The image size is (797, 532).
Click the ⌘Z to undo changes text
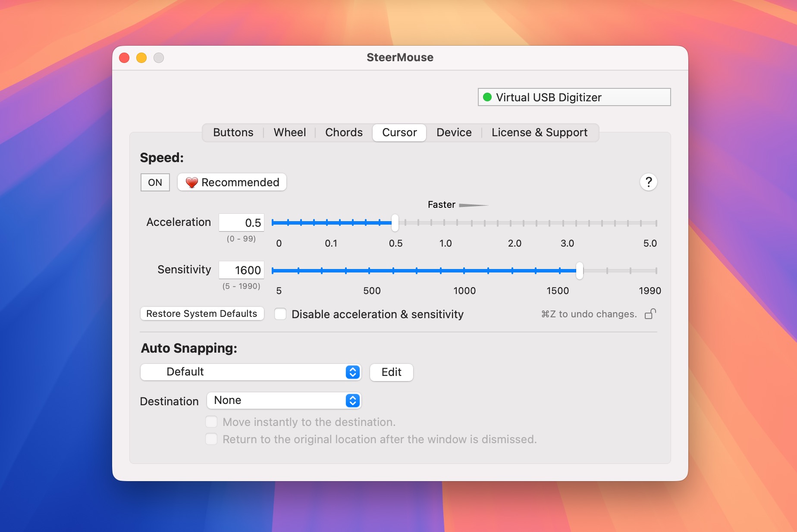[589, 314]
